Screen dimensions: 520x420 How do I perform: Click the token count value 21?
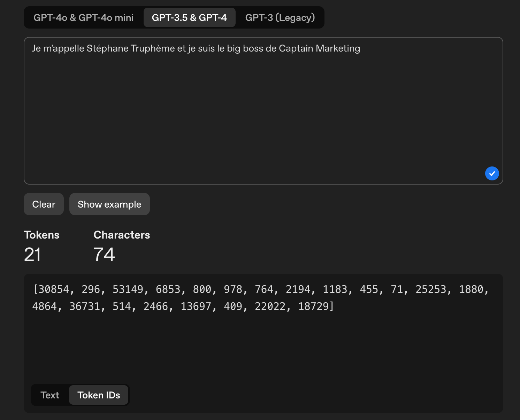pos(32,255)
